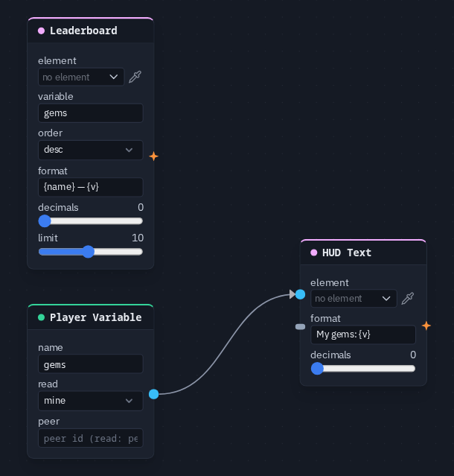Viewport: 454px width, 476px height.
Task: Click the orange star port on HUD Text node
Action: 426,326
